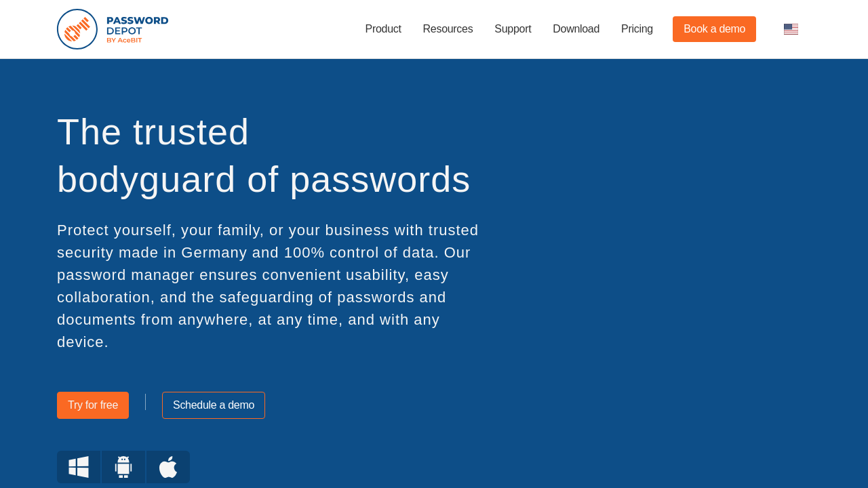Click the "bodyguard of passwords" headline line

pyautogui.click(x=263, y=180)
